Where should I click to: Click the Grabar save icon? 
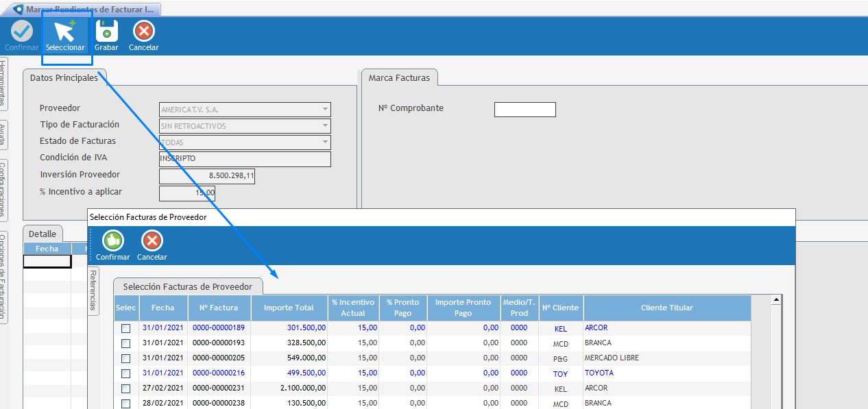click(106, 32)
